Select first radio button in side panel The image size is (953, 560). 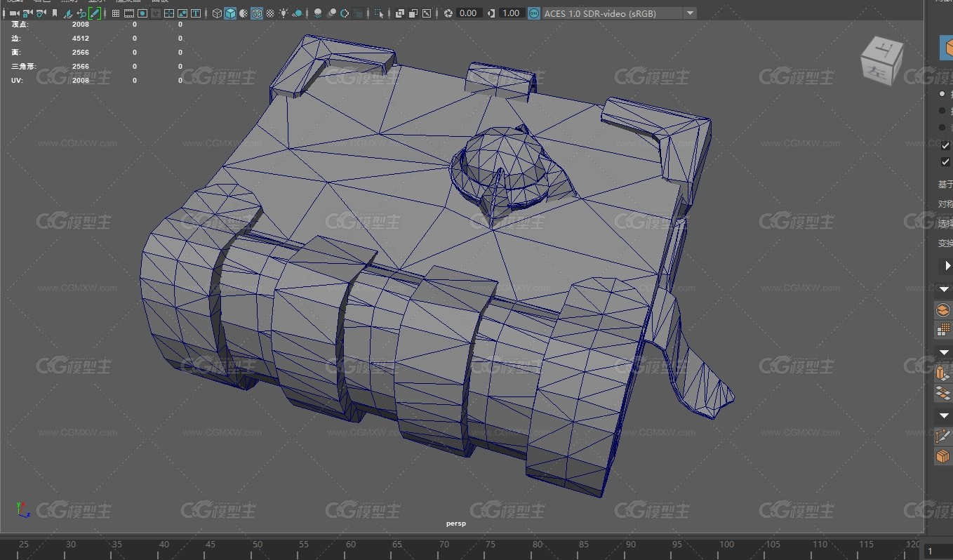click(942, 93)
